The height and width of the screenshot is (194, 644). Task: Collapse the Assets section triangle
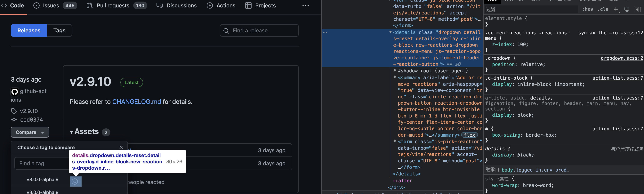(71, 132)
